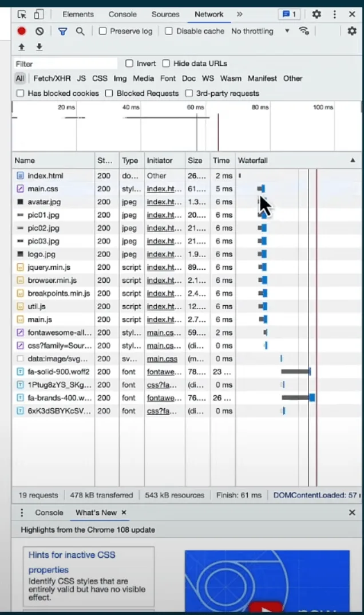Filter requests by Media type

pos(144,78)
